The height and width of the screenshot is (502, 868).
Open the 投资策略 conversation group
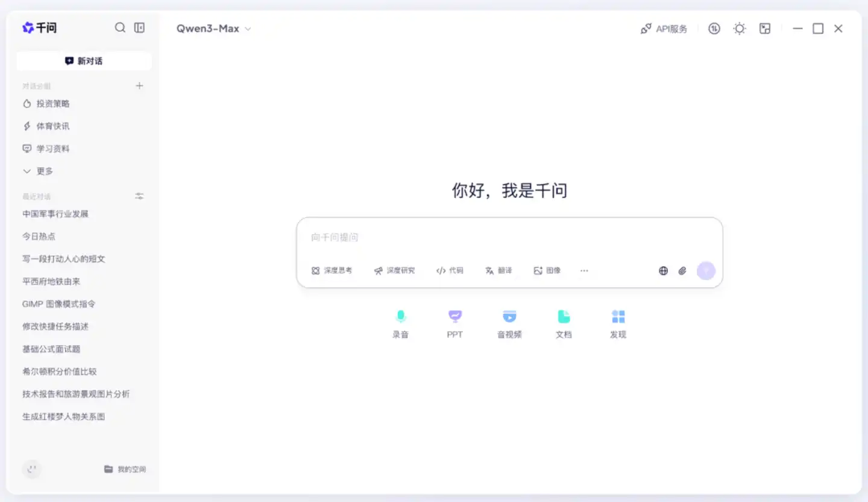(52, 103)
